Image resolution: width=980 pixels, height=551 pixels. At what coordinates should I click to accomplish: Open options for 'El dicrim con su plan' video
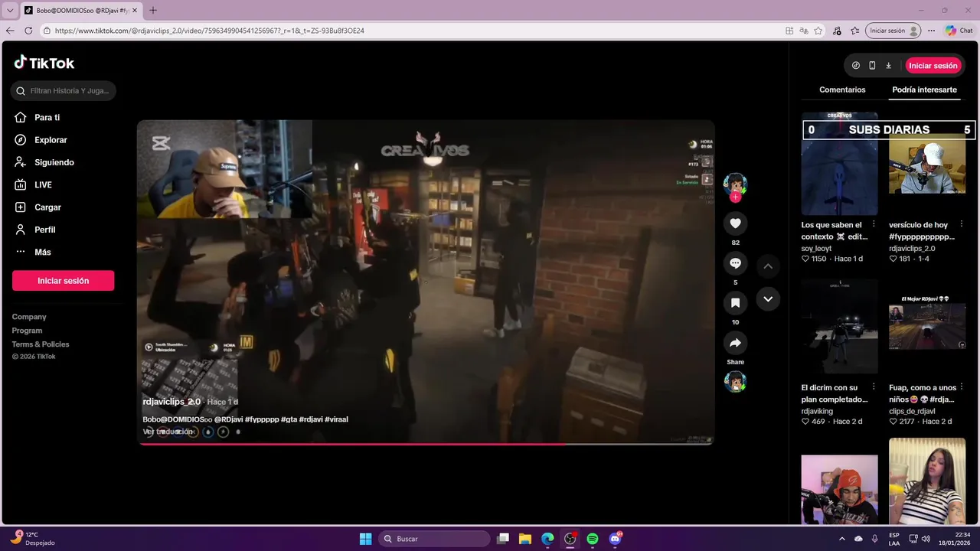point(874,387)
